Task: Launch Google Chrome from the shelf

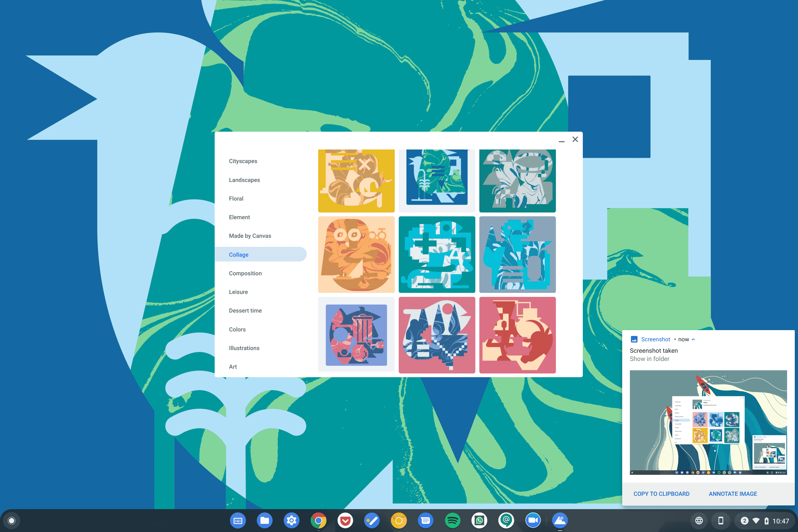Action: tap(318, 520)
